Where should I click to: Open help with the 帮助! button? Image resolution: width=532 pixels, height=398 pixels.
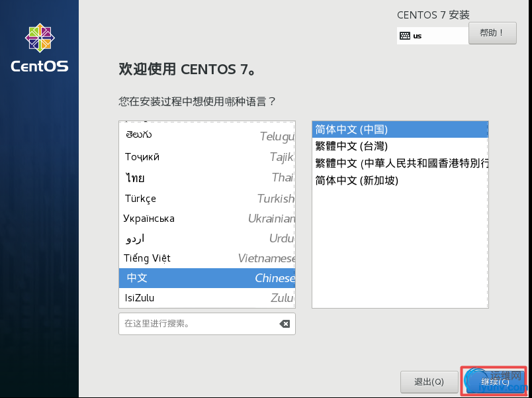click(x=492, y=33)
